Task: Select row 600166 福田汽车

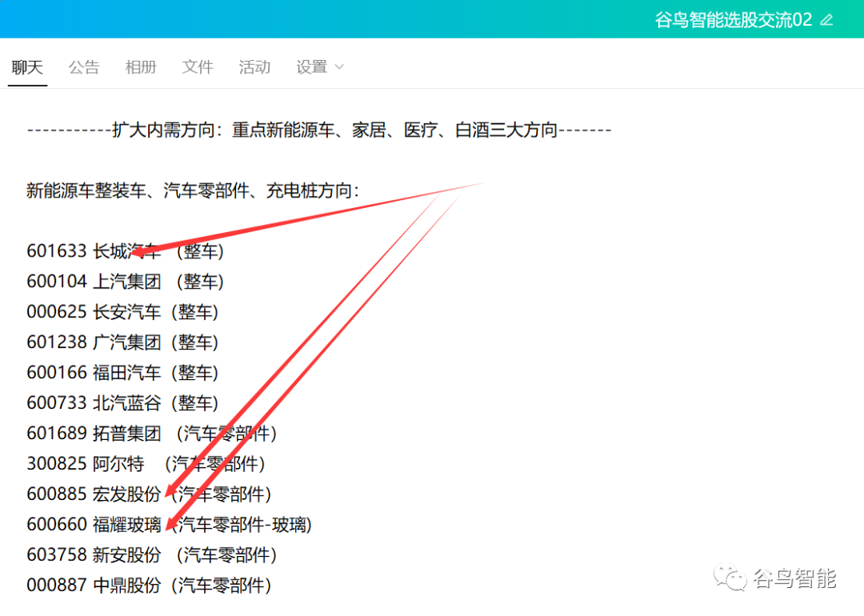Action: [122, 373]
